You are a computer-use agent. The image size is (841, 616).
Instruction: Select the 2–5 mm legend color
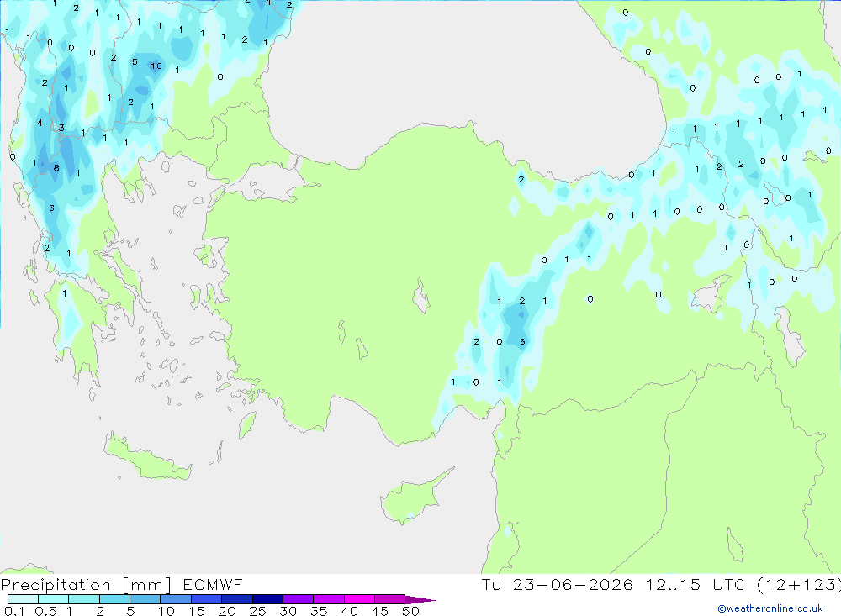click(x=114, y=599)
